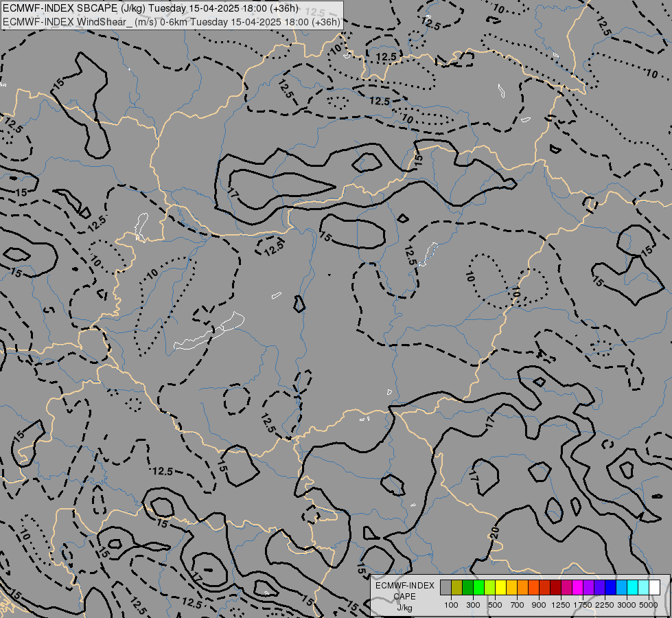Click the legend value 1250

click(561, 605)
